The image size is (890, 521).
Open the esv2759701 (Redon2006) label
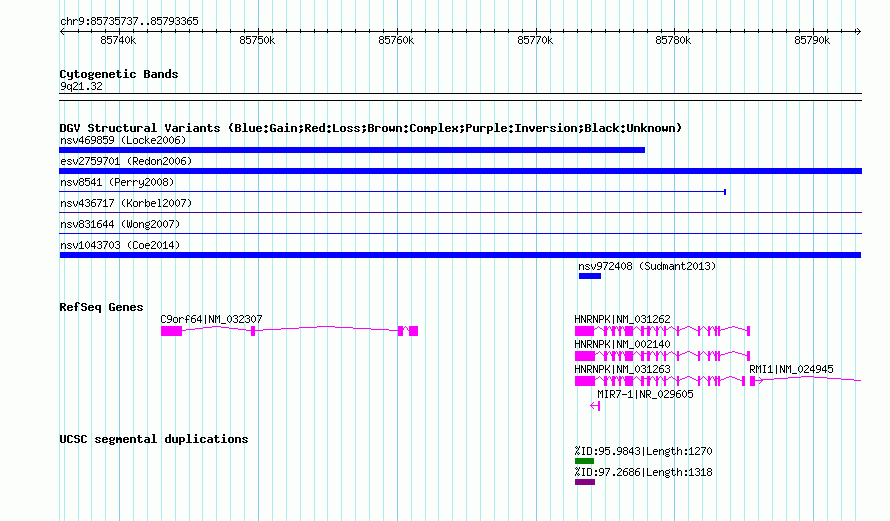tap(126, 161)
